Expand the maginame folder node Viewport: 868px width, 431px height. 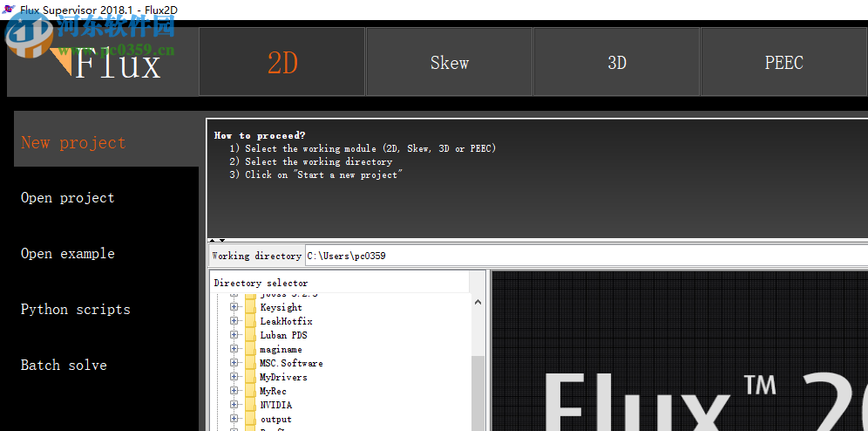click(x=234, y=349)
